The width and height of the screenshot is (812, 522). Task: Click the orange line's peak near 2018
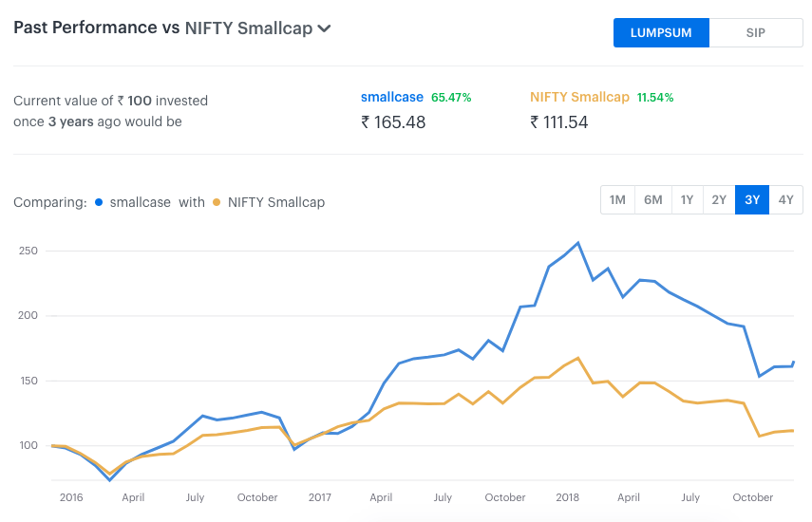(x=578, y=358)
